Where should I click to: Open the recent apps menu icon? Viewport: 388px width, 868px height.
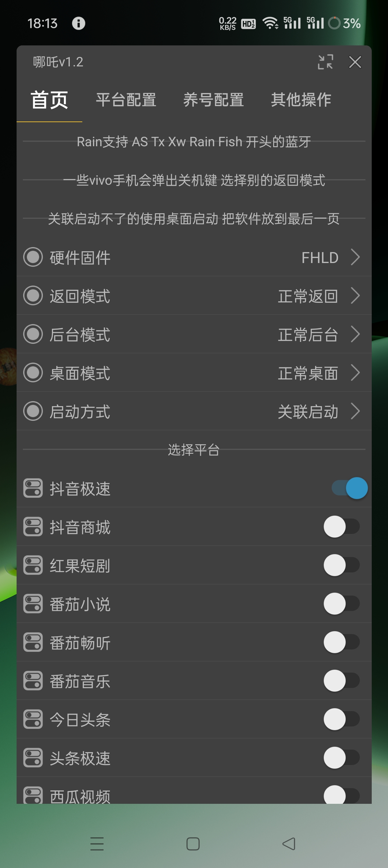pos(97,844)
